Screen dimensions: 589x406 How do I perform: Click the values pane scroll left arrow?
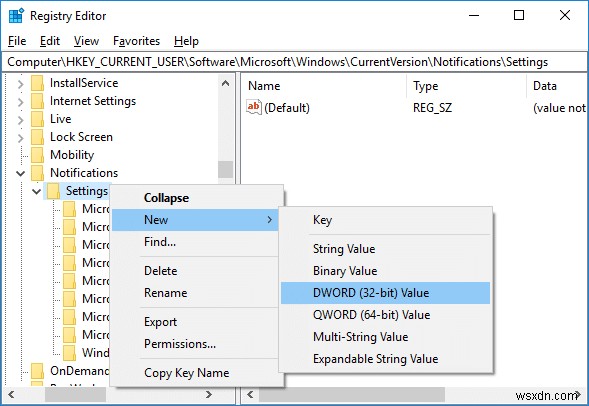coord(250,395)
